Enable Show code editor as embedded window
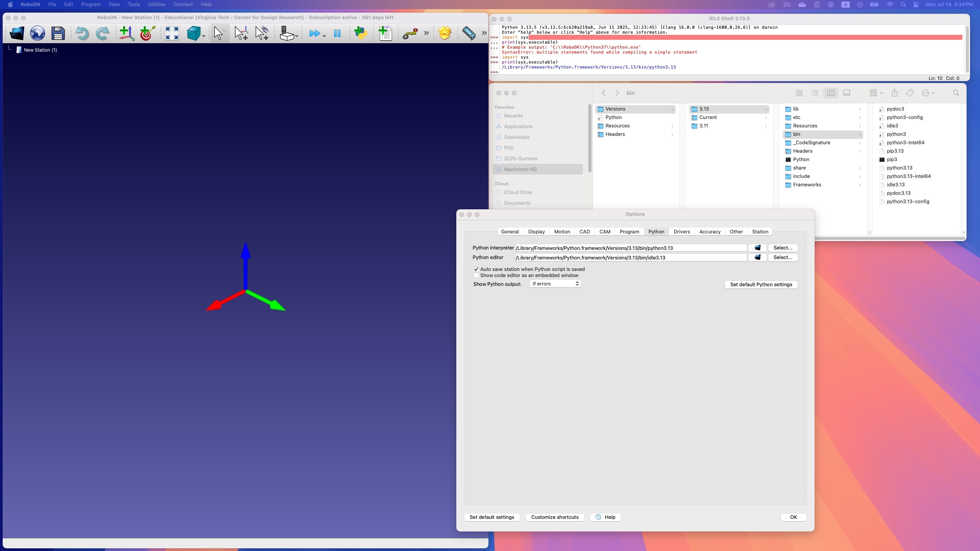Screen dimensions: 980x551 (476, 275)
